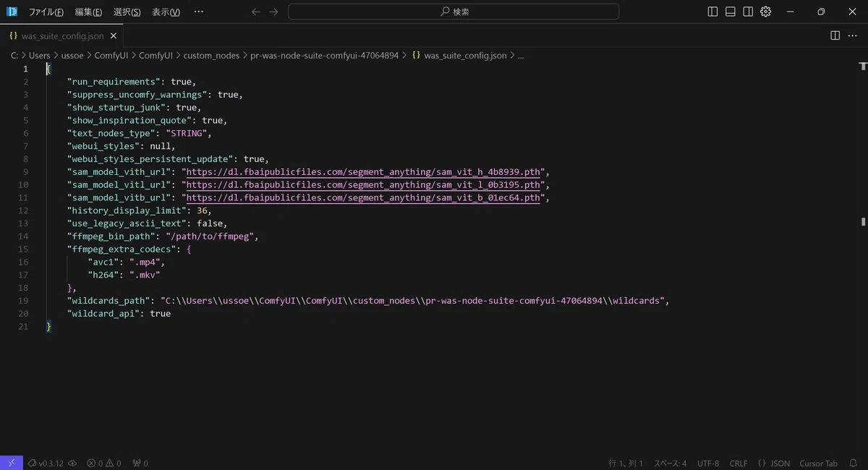The image size is (868, 470).
Task: Click the "suppress_uncomfy_warnings" key text
Action: [137, 95]
